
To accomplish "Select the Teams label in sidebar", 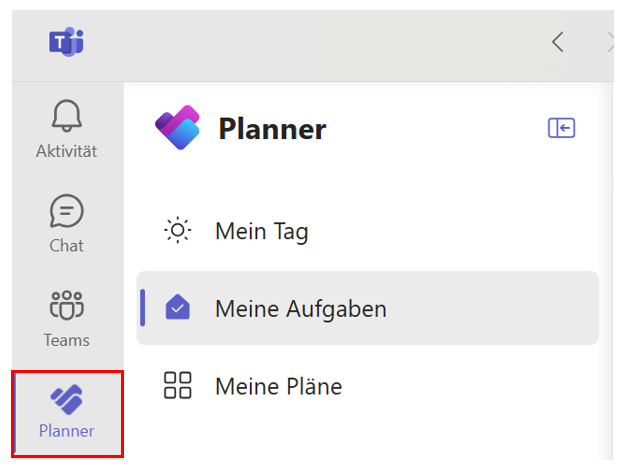I will coord(66,340).
